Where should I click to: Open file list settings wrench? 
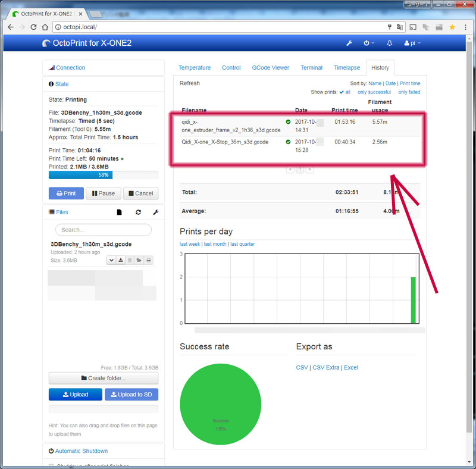[156, 212]
